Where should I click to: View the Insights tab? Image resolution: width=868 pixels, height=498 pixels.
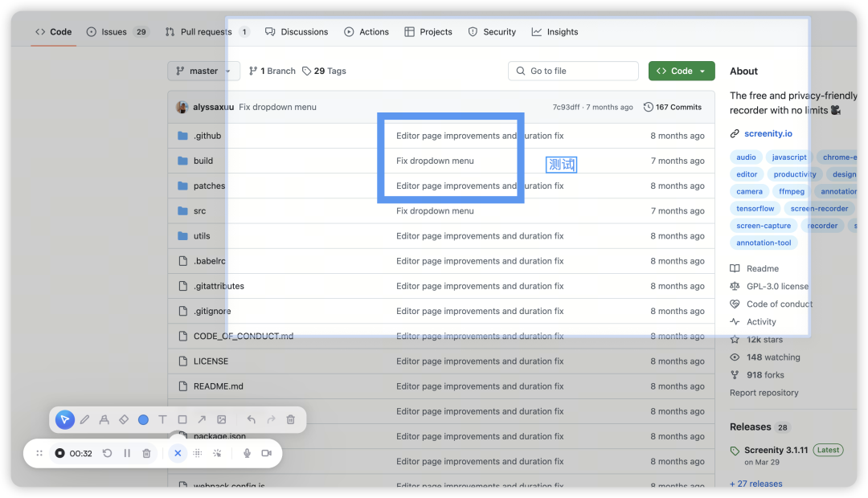point(555,32)
